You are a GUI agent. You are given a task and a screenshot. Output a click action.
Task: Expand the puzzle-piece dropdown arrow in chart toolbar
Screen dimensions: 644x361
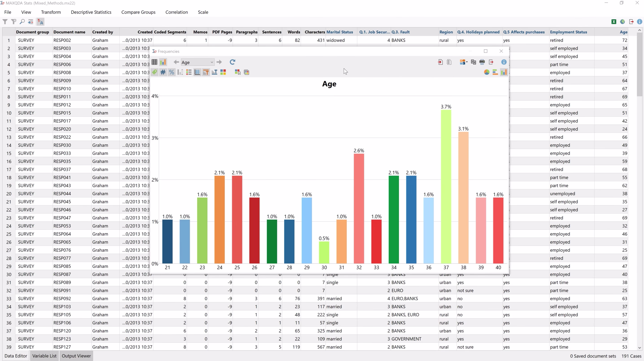tap(467, 62)
